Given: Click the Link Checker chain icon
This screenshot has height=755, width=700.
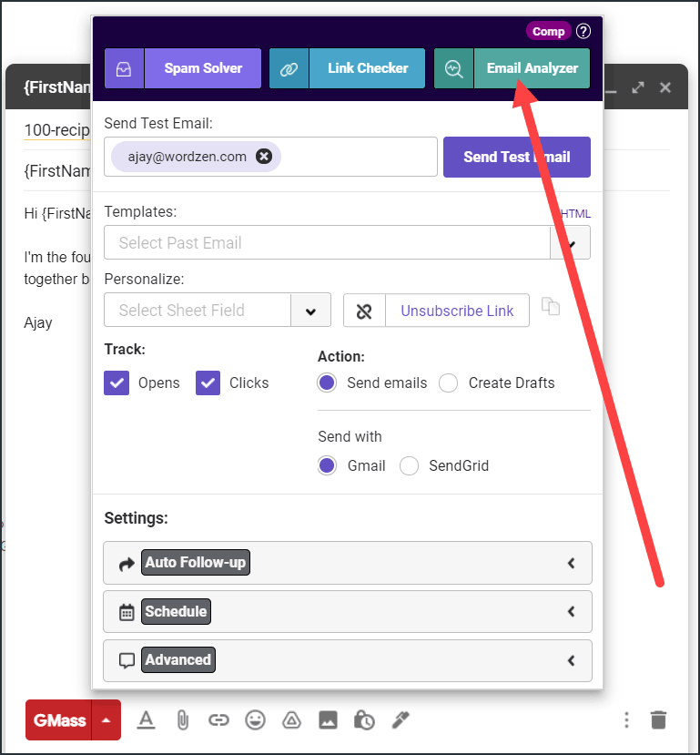Looking at the screenshot, I should [x=289, y=68].
